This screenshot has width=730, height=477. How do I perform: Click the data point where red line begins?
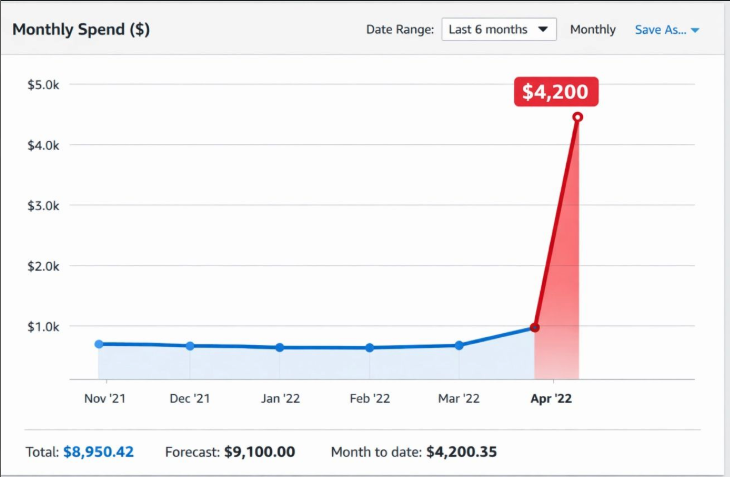pos(534,328)
